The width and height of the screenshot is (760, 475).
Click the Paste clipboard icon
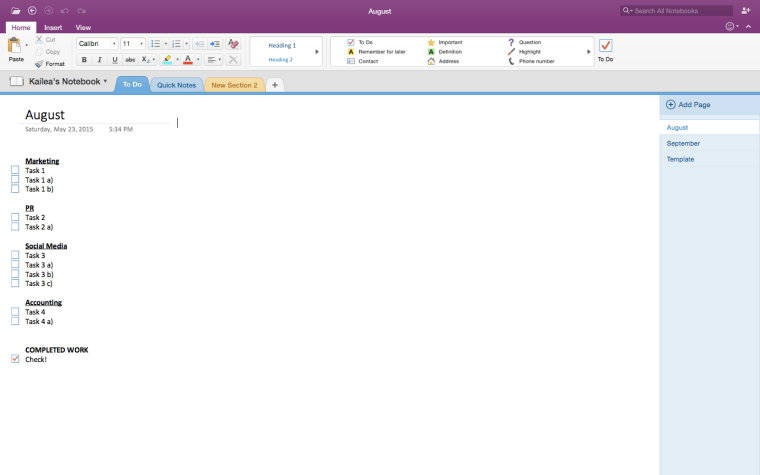pyautogui.click(x=14, y=46)
